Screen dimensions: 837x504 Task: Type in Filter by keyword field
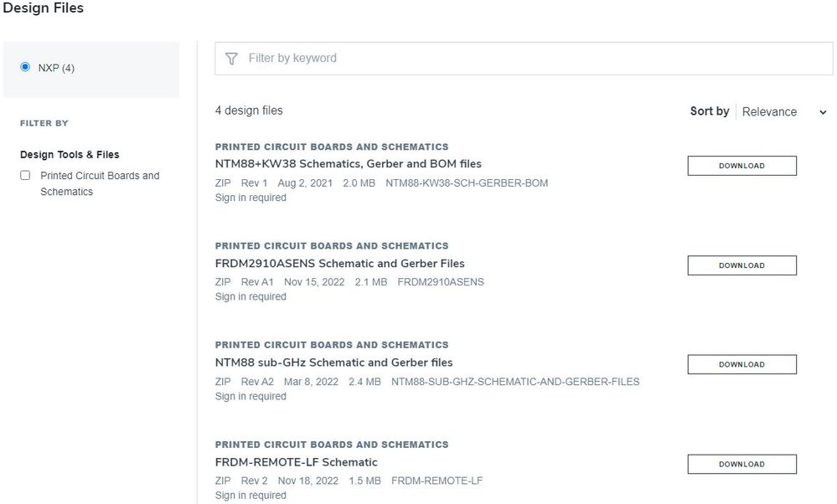pos(536,59)
